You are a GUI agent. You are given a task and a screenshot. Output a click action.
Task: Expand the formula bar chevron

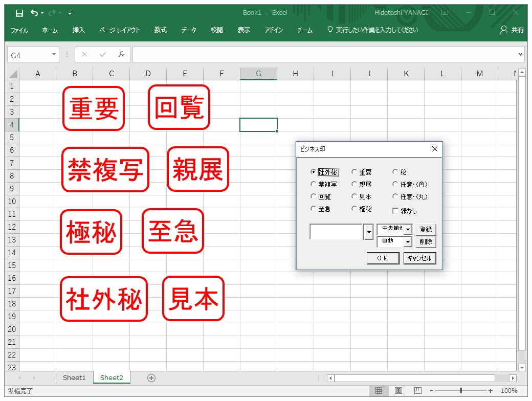pos(520,54)
